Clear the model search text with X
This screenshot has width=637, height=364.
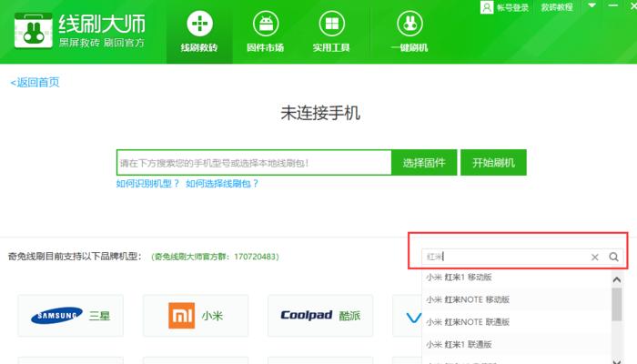point(595,258)
